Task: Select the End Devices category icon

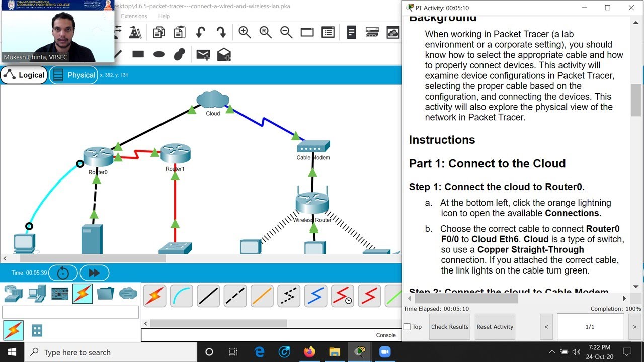Action: [x=36, y=293]
